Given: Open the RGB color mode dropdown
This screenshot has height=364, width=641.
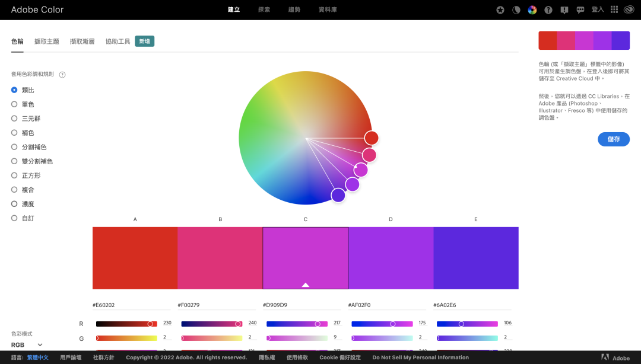Looking at the screenshot, I should pyautogui.click(x=27, y=345).
